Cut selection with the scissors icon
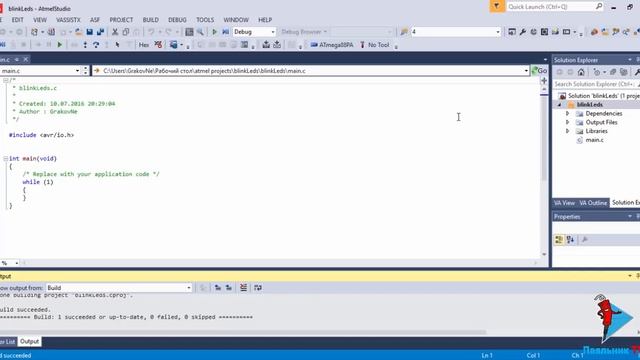The width and height of the screenshot is (640, 360). point(115,32)
